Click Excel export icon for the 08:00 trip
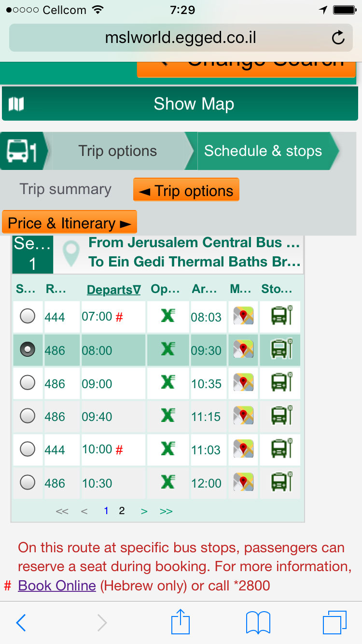This screenshot has width=362, height=644. [x=167, y=350]
